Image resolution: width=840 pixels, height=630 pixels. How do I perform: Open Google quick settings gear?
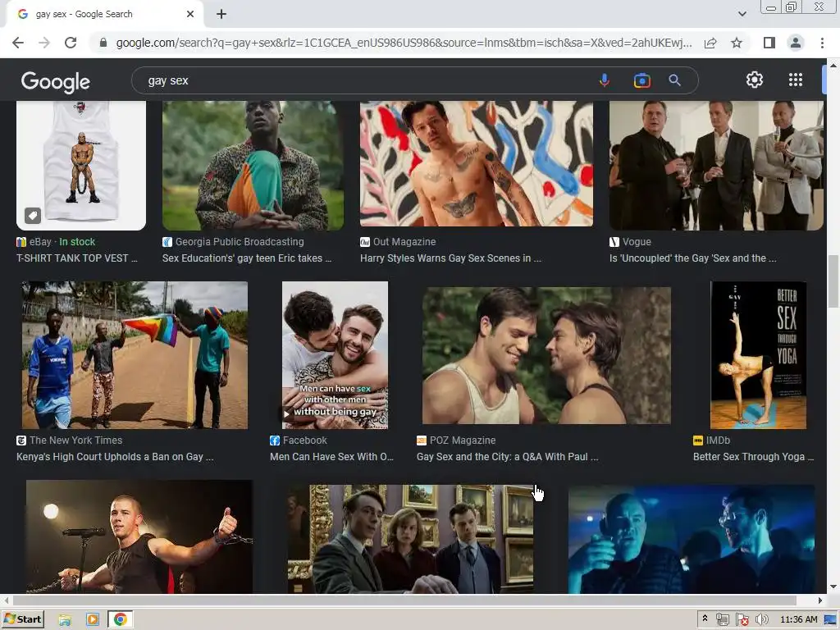pos(755,80)
